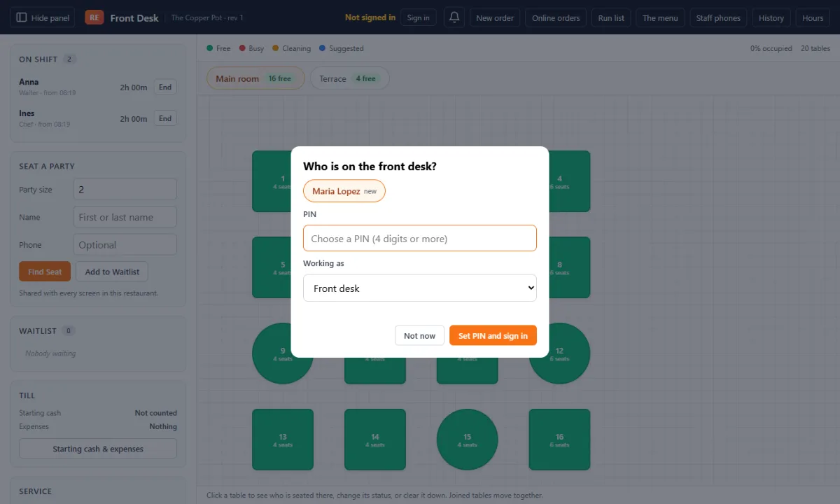Select table 16 with 6 seats
The image size is (840, 504).
[x=559, y=440]
